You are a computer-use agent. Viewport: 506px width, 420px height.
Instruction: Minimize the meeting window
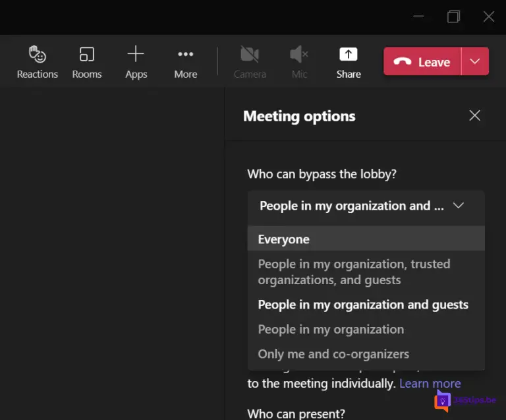point(418,16)
